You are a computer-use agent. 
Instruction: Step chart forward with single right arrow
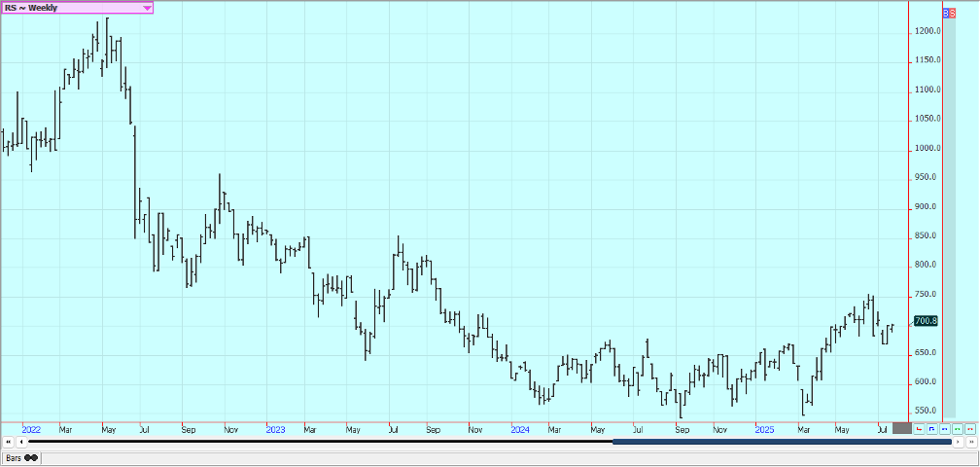pyautogui.click(x=959, y=442)
